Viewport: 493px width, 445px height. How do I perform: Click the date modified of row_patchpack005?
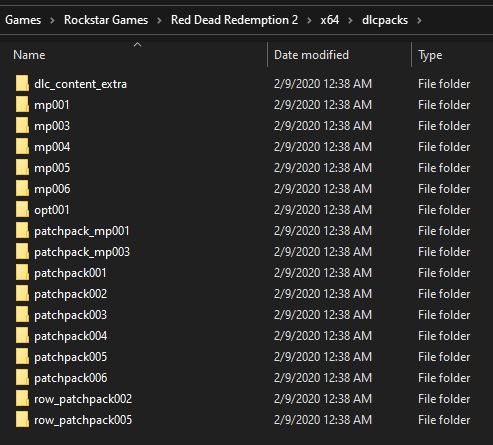click(x=323, y=420)
